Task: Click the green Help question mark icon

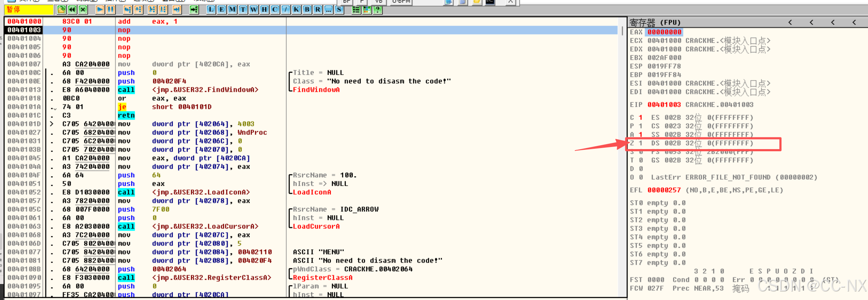Action: click(378, 10)
